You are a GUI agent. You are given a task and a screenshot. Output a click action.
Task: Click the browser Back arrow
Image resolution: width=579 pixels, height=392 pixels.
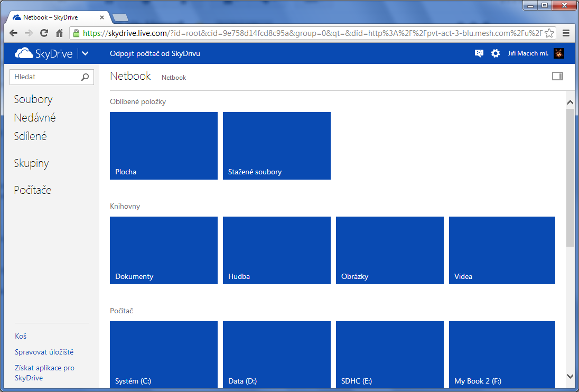click(x=13, y=33)
